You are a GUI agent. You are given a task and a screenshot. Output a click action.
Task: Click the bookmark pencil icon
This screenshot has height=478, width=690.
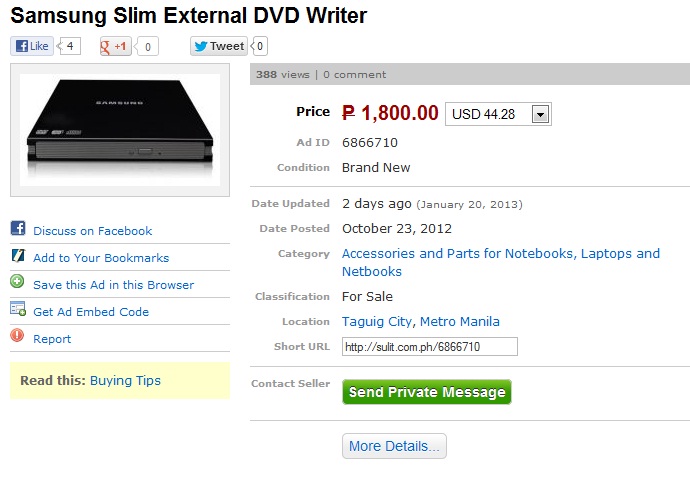[17, 256]
